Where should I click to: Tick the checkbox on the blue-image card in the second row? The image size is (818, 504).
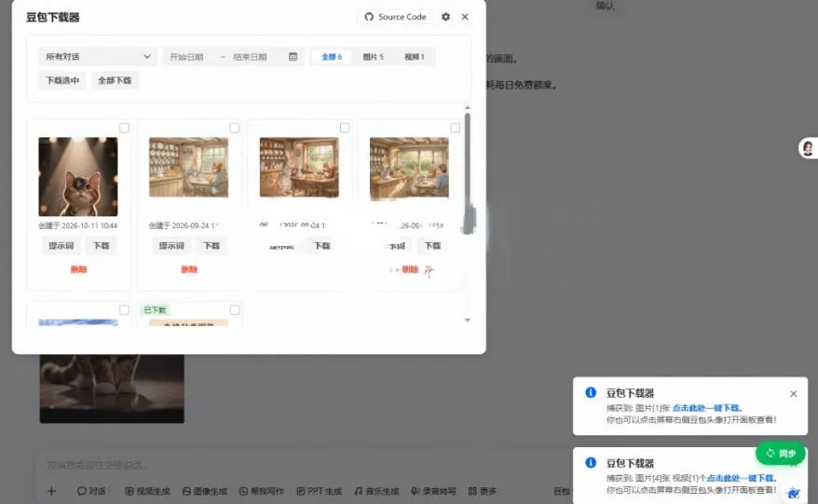pos(124,310)
